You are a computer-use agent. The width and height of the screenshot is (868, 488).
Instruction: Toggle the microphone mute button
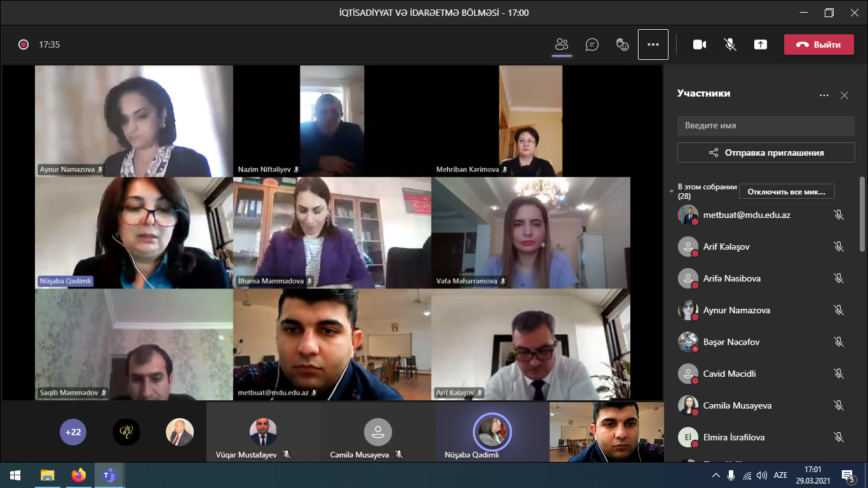730,44
